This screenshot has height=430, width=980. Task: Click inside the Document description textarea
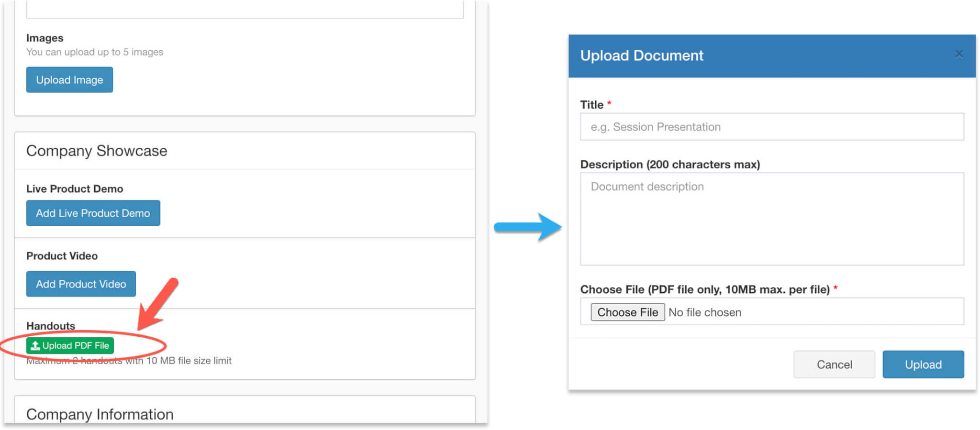pyautogui.click(x=771, y=219)
